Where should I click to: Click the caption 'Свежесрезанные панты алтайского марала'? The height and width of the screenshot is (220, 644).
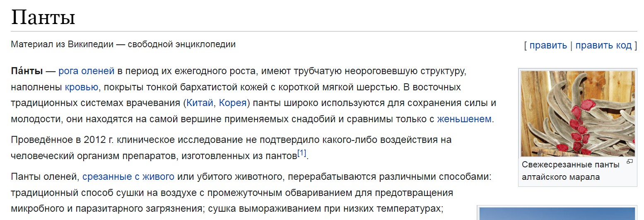571,171
